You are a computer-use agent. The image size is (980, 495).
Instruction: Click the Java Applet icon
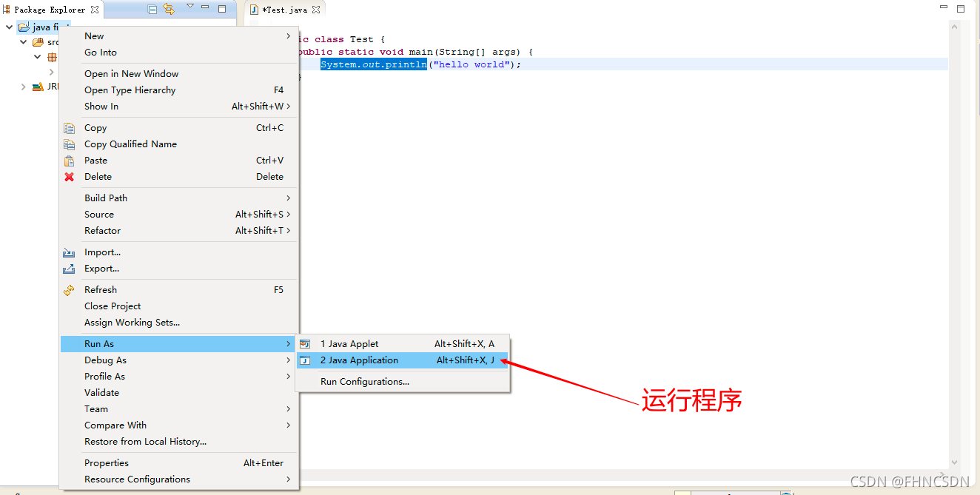[305, 344]
